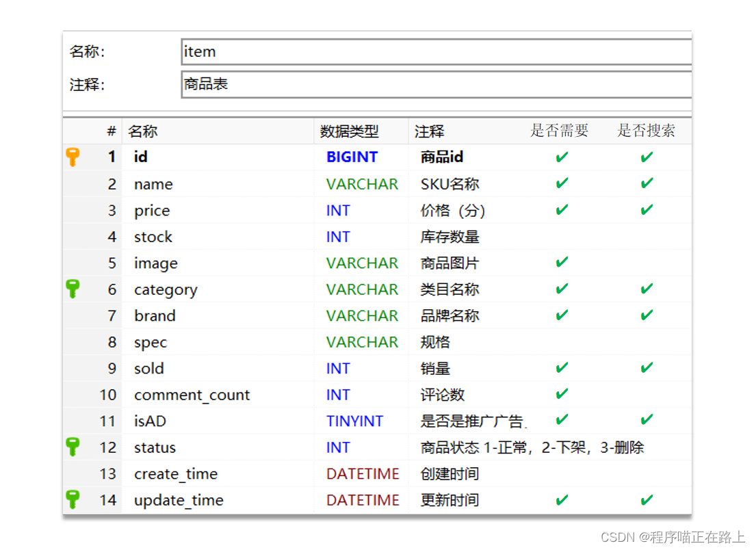The width and height of the screenshot is (756, 550).
Task: Click the comment 商品状态 1-正常，2-下架，3-删除
Action: click(x=532, y=448)
